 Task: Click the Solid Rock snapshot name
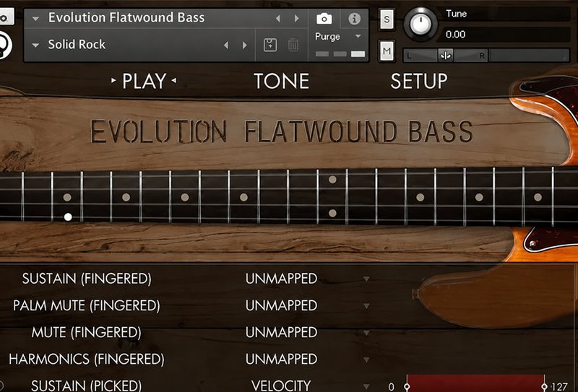coord(77,45)
